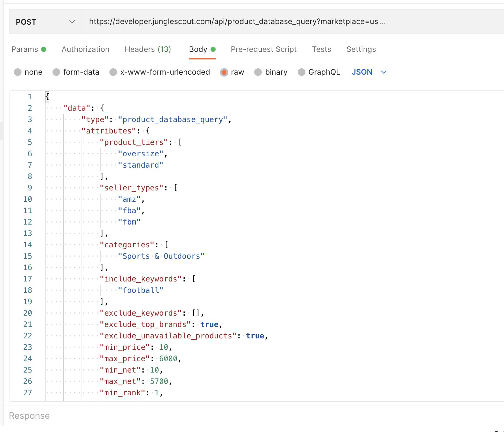
Task: Click the "product_tiers" key
Action: click(x=134, y=142)
